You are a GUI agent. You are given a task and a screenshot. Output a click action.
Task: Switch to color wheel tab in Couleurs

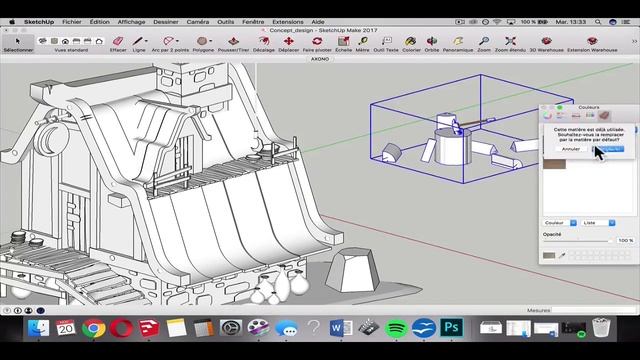pyautogui.click(x=547, y=116)
